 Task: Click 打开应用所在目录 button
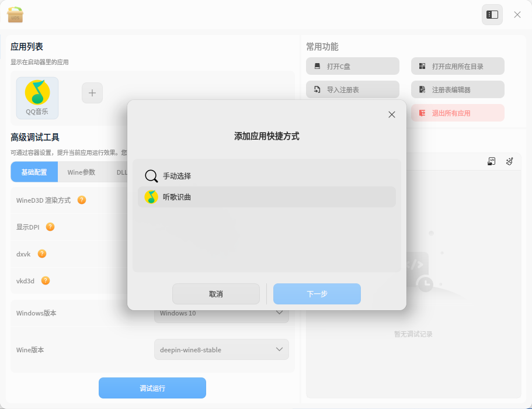tap(458, 66)
